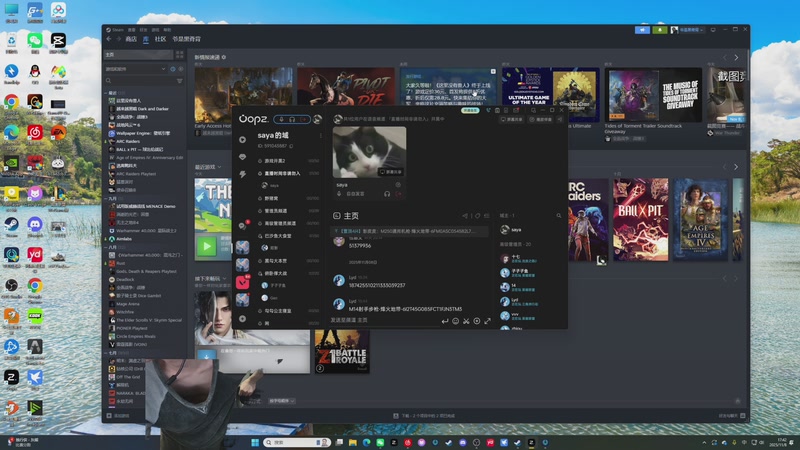
Task: Click Steam notifications bell green button
Action: click(x=660, y=30)
